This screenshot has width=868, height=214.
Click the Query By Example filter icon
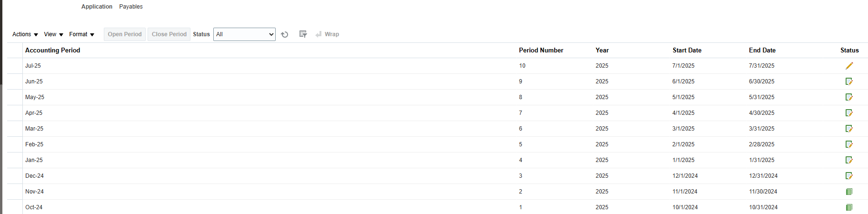point(303,34)
